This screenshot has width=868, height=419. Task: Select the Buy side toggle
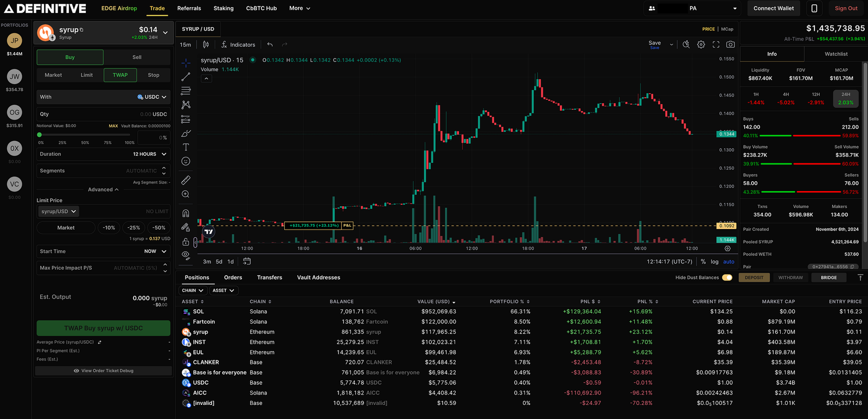coord(70,57)
